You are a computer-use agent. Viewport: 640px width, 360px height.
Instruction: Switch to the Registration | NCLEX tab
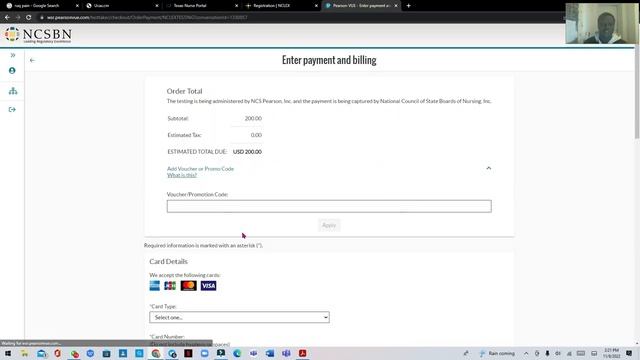coord(280,6)
